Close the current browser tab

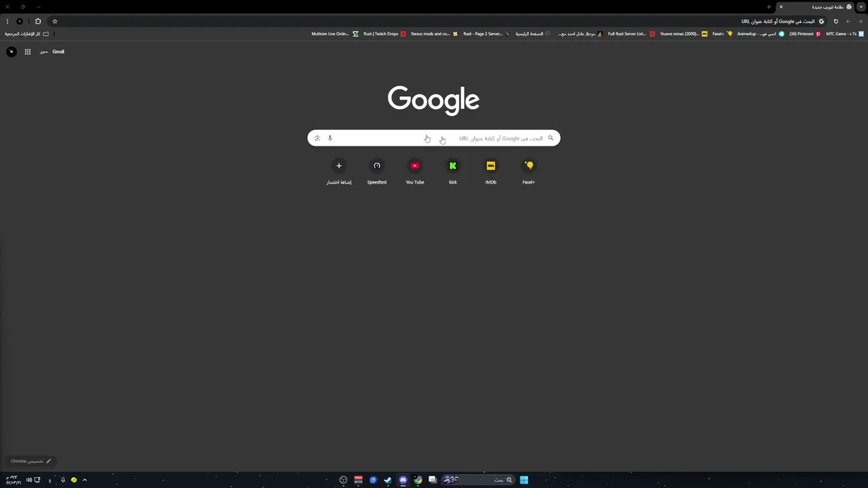[781, 7]
